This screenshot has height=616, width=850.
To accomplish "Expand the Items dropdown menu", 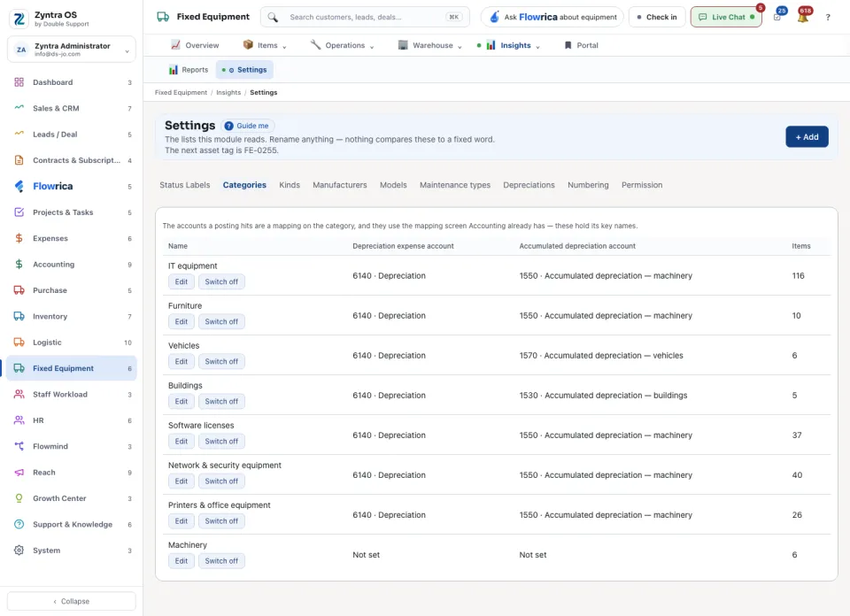I will click(265, 45).
